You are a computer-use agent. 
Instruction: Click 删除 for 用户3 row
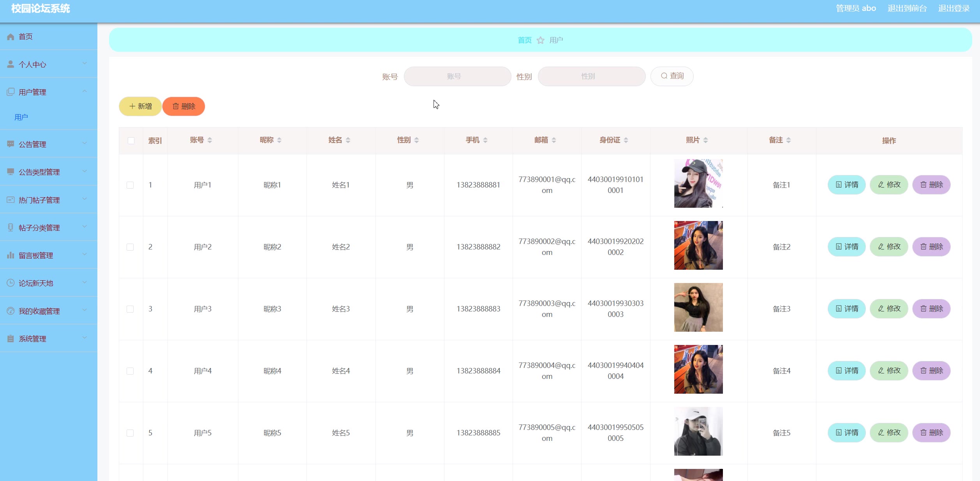pyautogui.click(x=931, y=309)
